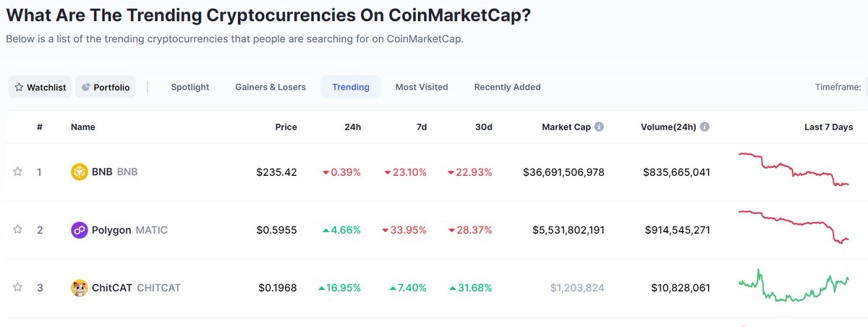Open the ChitCAT CHITCAT name link
The height and width of the screenshot is (327, 868).
click(136, 288)
